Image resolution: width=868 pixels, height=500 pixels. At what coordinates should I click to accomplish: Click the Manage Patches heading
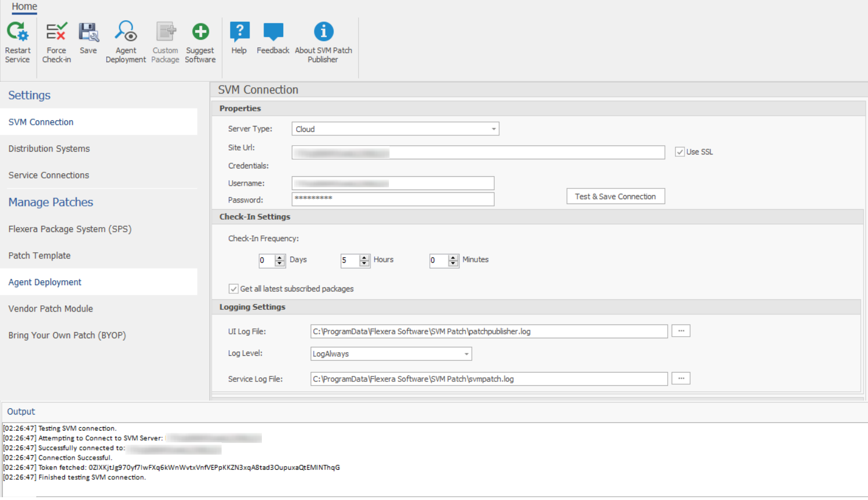click(50, 202)
